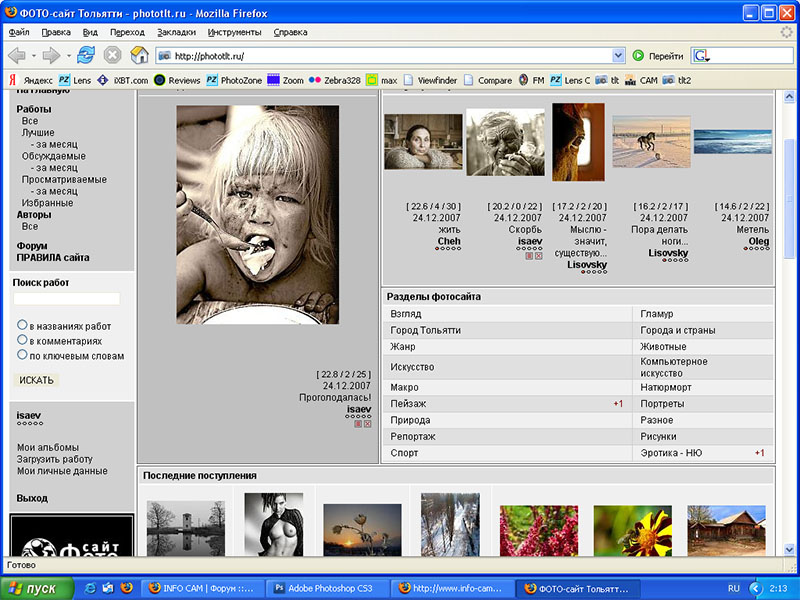Image resolution: width=800 pixels, height=600 pixels.
Task: Open the Справка menu
Action: pyautogui.click(x=290, y=32)
